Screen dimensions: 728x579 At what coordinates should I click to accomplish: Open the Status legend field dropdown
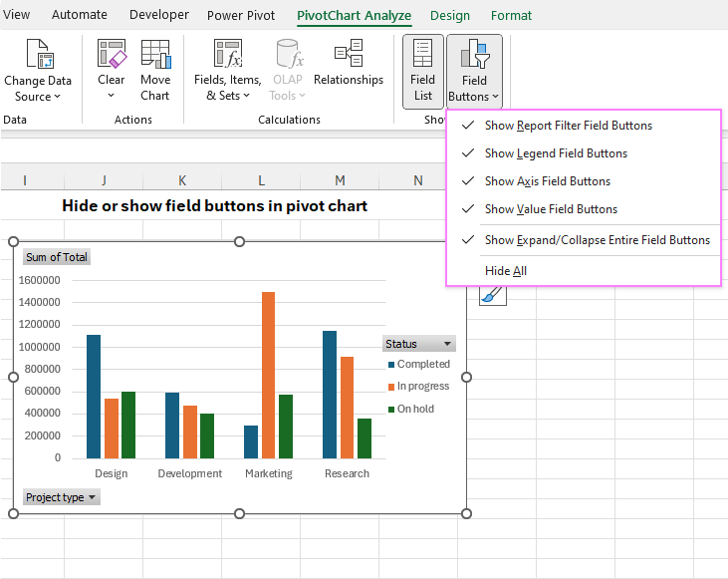(x=419, y=344)
